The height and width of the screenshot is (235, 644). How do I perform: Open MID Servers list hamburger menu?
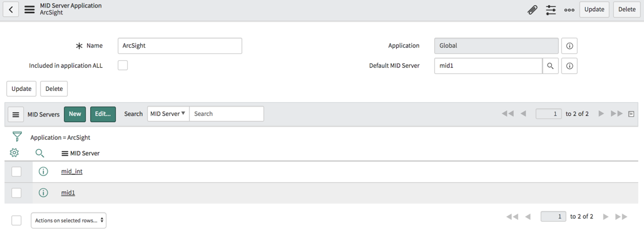click(16, 115)
